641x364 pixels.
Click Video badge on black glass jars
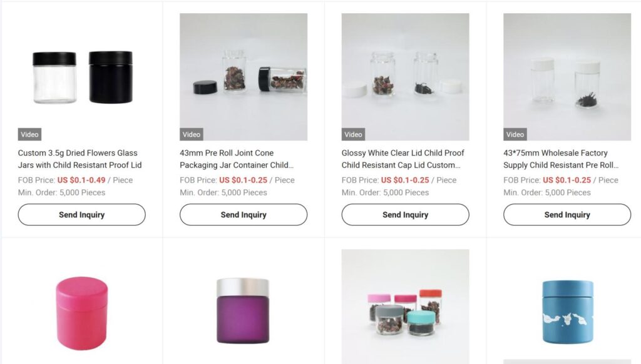click(x=29, y=134)
